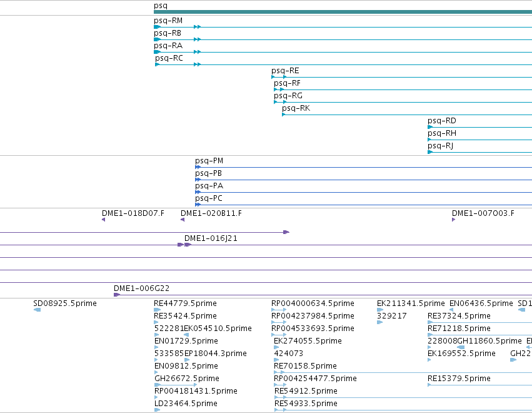
Task: Click the RE70158.5prime EST label
Action: pyautogui.click(x=305, y=366)
